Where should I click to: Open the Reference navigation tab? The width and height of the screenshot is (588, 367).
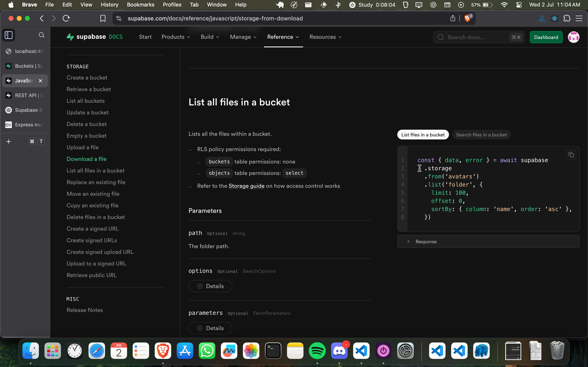pos(283,37)
